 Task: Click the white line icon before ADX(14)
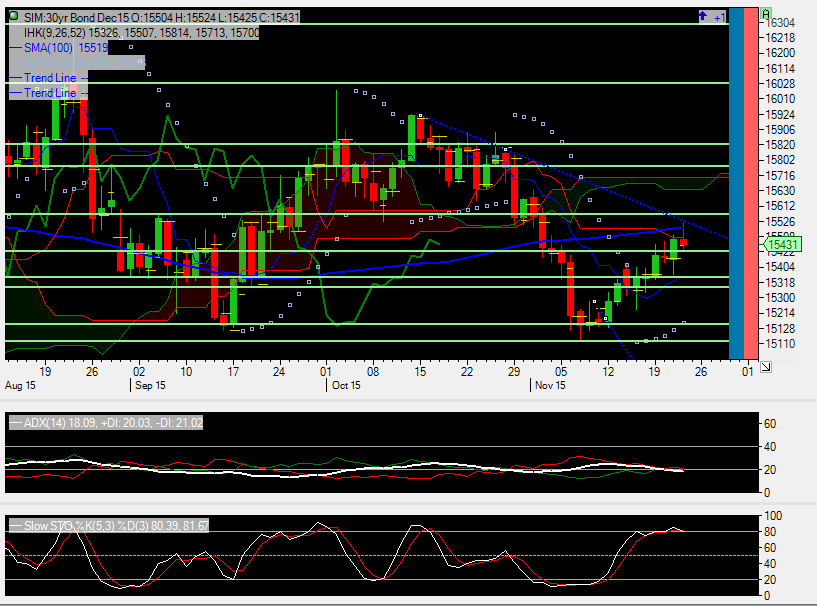click(15, 424)
